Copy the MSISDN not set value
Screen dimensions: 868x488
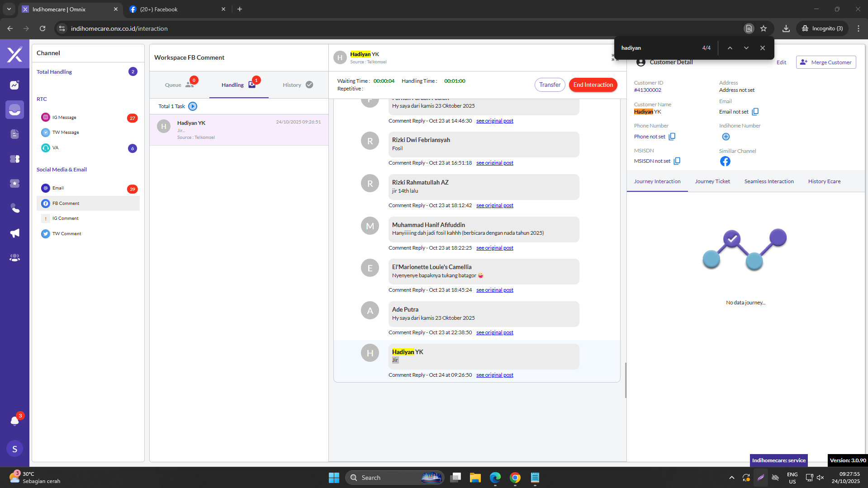[x=677, y=161]
